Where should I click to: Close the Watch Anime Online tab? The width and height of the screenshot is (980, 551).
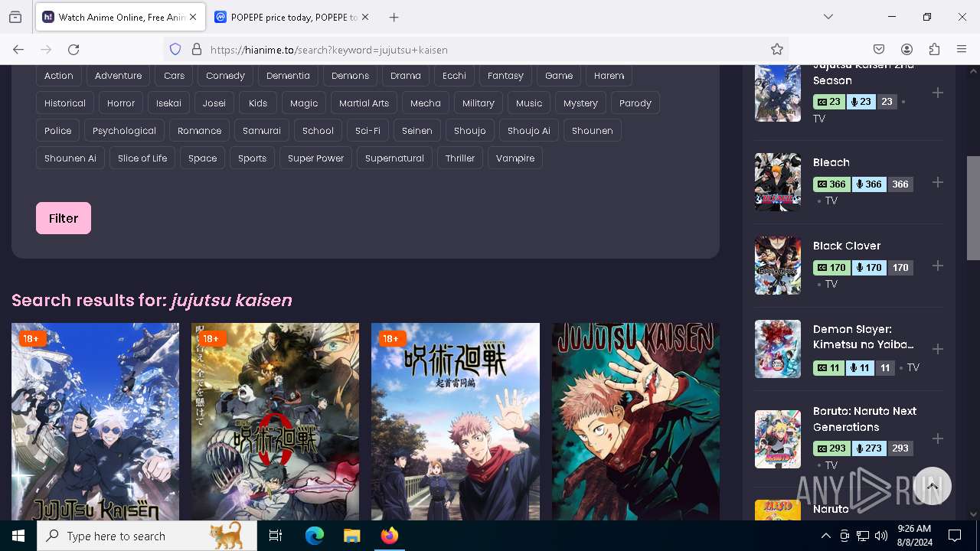click(x=193, y=17)
